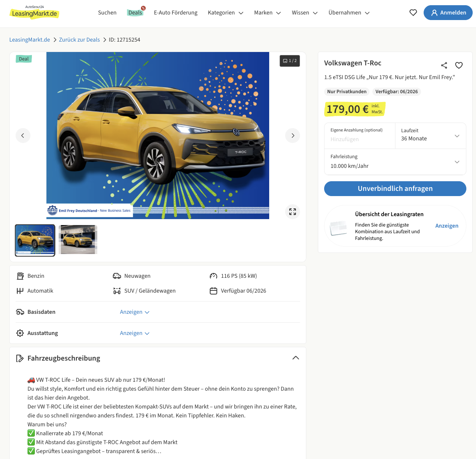The image size is (476, 459).
Task: Follow the Zurück zur Deals breadcrumb link
Action: coord(79,40)
